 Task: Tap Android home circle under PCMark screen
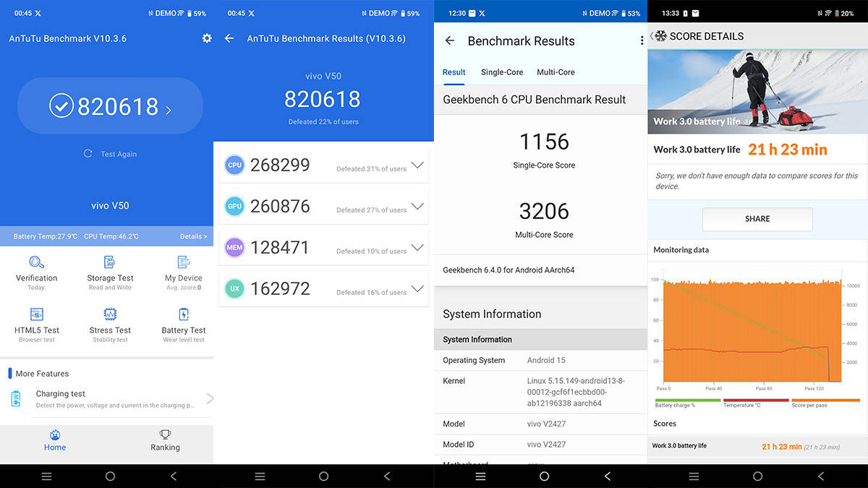[757, 476]
